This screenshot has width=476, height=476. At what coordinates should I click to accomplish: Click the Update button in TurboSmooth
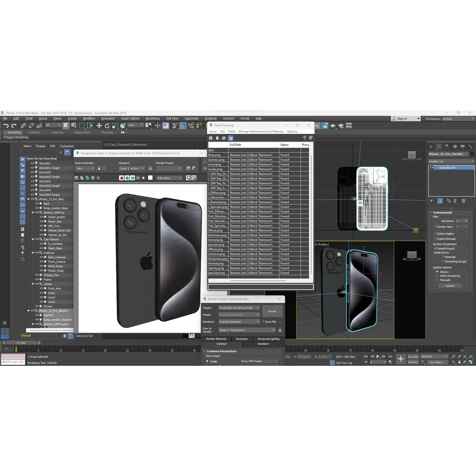(x=450, y=286)
